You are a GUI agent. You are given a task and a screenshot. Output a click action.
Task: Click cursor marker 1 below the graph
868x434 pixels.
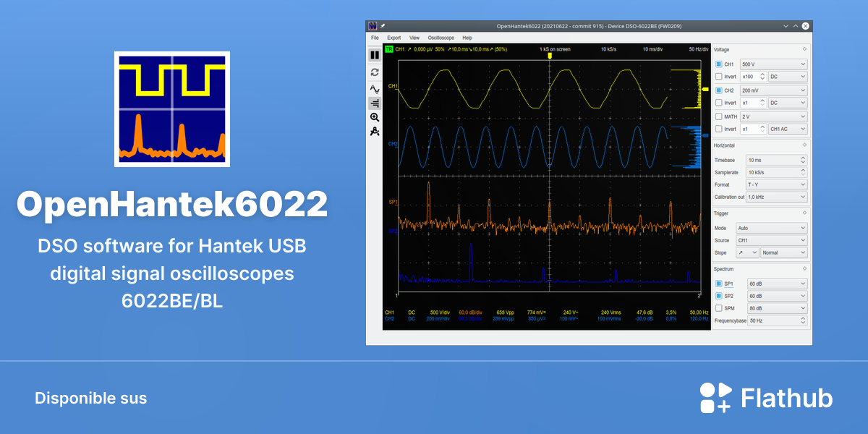tap(398, 296)
